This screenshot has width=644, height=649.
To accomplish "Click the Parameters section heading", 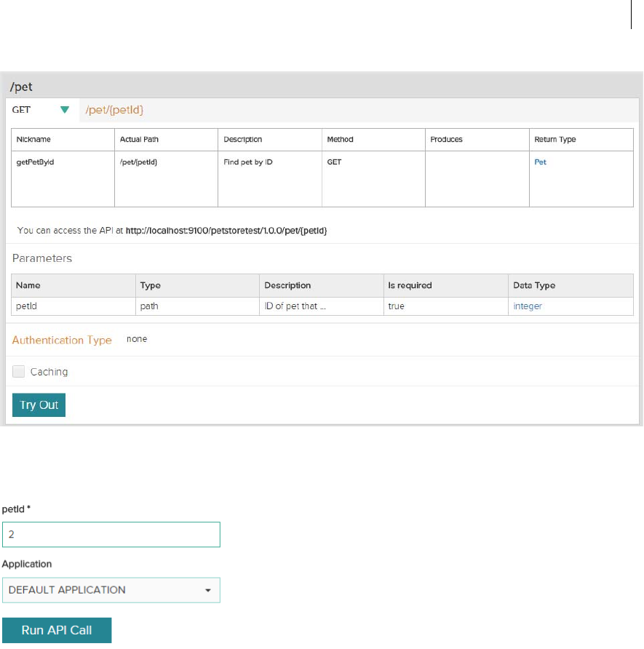I will click(42, 258).
